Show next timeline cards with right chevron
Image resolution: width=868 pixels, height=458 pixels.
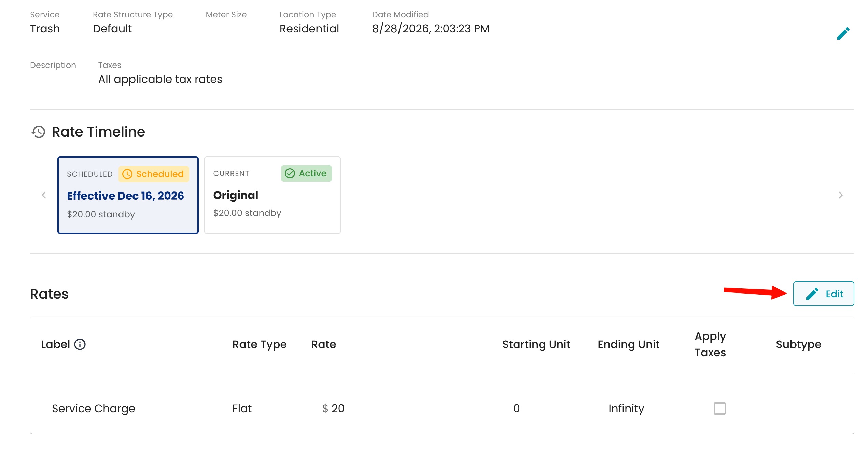[x=841, y=195]
